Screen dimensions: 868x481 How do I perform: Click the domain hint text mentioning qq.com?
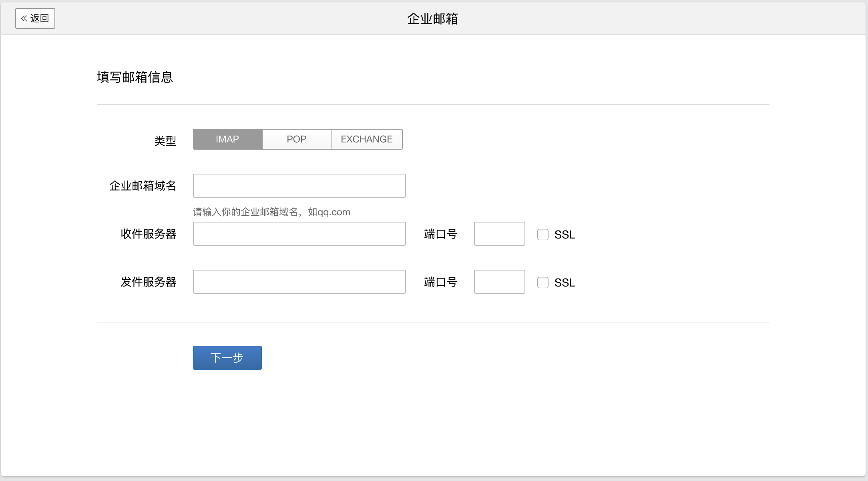(x=271, y=212)
